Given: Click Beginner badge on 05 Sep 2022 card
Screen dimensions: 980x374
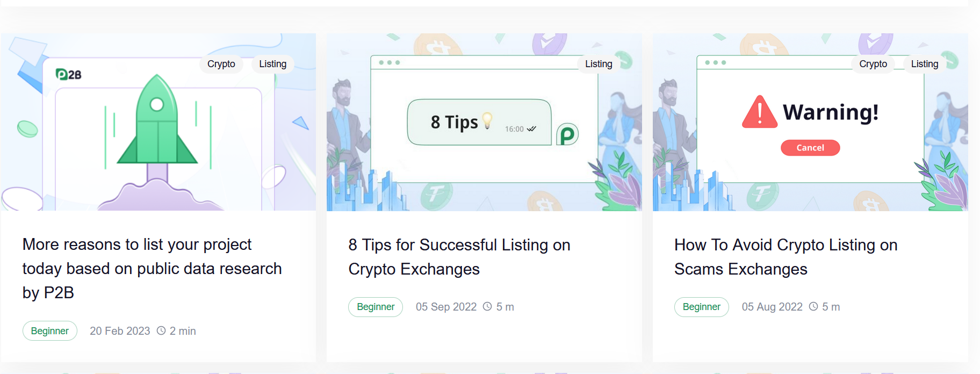Looking at the screenshot, I should [376, 307].
